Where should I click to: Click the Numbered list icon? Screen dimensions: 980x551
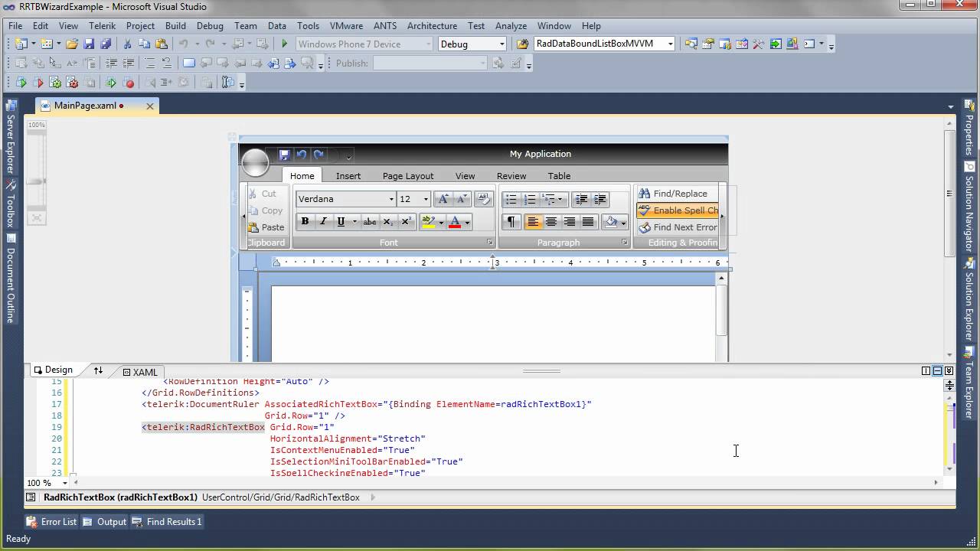530,199
